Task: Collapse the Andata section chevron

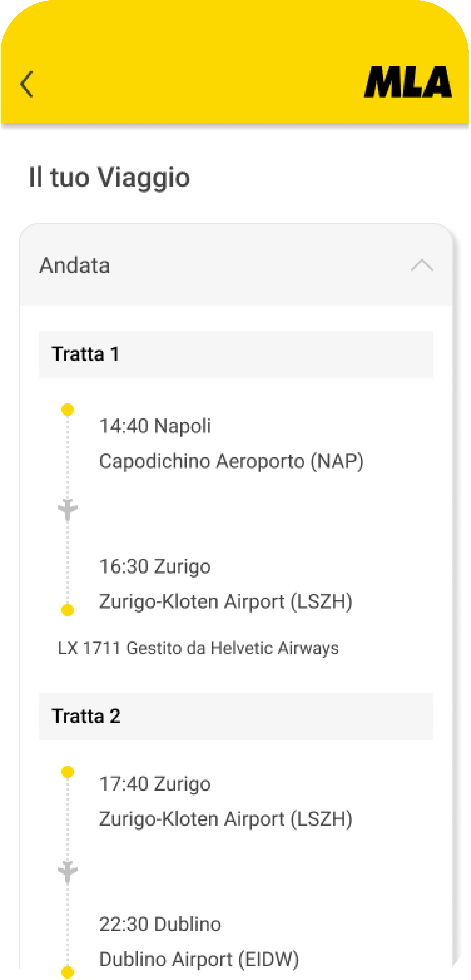Action: (422, 265)
